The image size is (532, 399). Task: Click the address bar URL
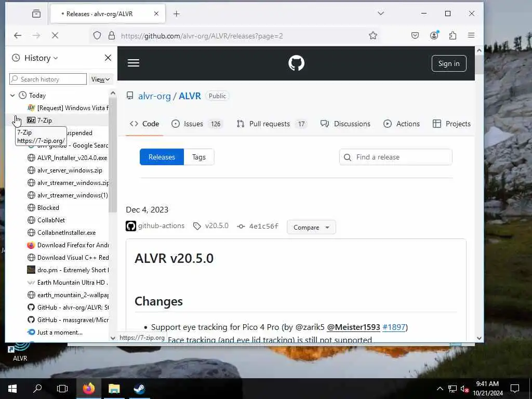[202, 36]
